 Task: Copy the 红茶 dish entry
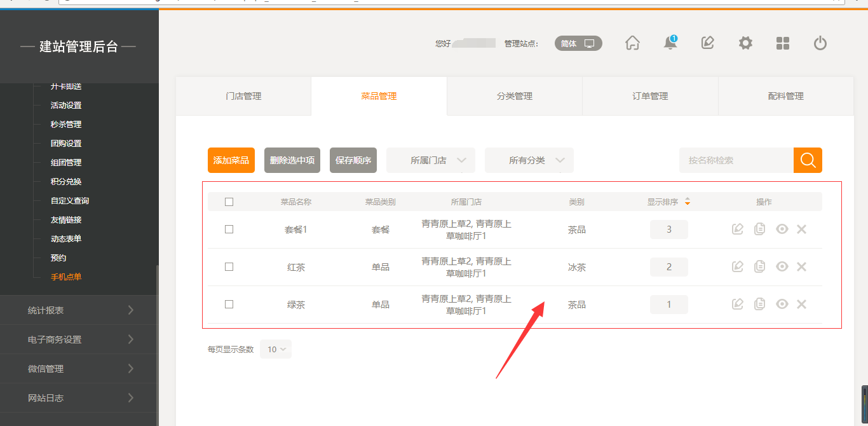tap(759, 267)
